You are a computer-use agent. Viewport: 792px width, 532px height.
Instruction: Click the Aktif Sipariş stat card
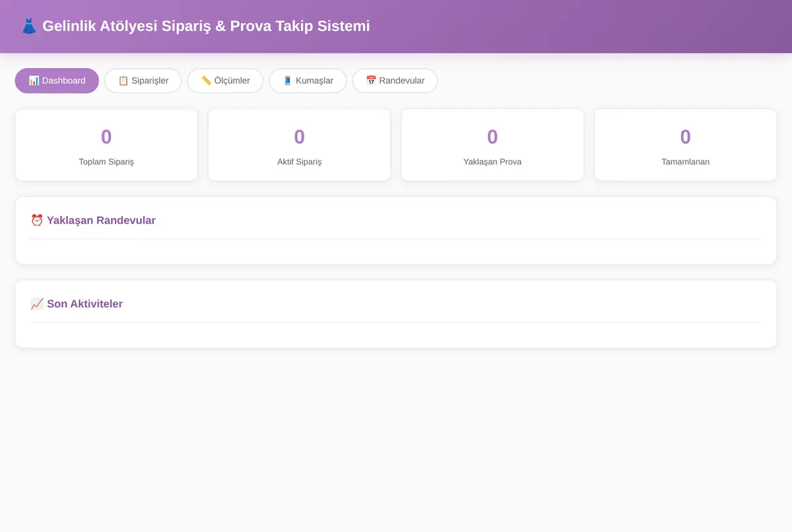click(x=300, y=145)
